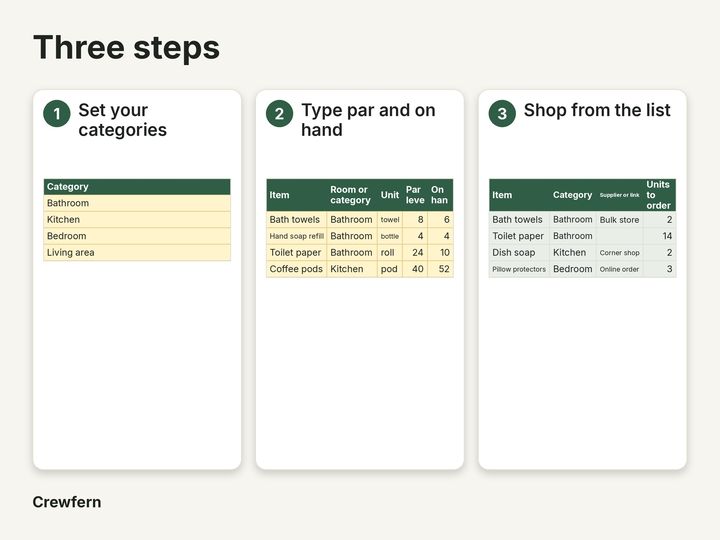Click on hand 6 in Bath towels row
This screenshot has height=540, width=720.
click(440, 219)
